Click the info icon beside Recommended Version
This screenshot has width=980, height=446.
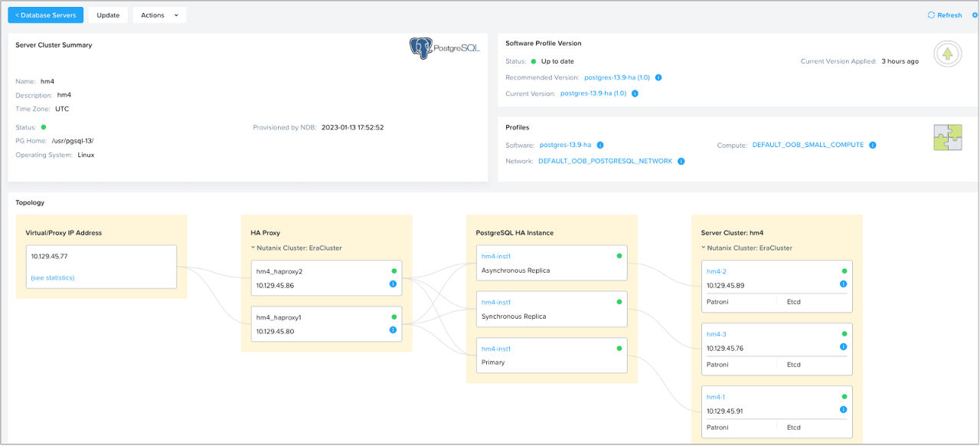coord(657,77)
